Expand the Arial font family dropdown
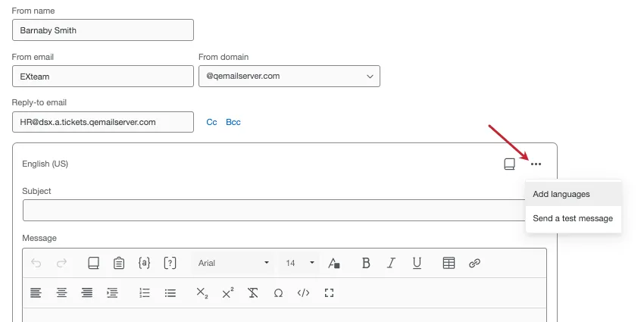Screen dimensions: 644x322 (x=233, y=263)
